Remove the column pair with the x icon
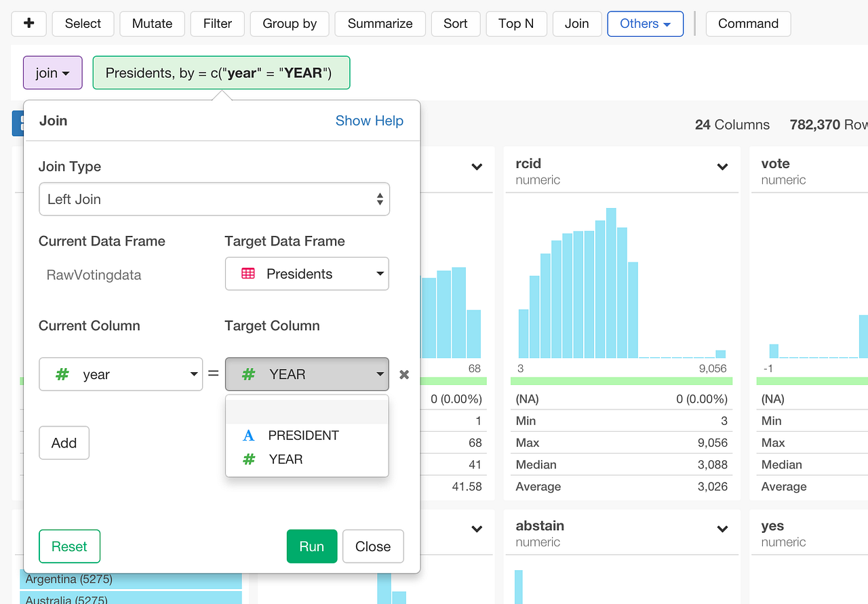 (403, 374)
